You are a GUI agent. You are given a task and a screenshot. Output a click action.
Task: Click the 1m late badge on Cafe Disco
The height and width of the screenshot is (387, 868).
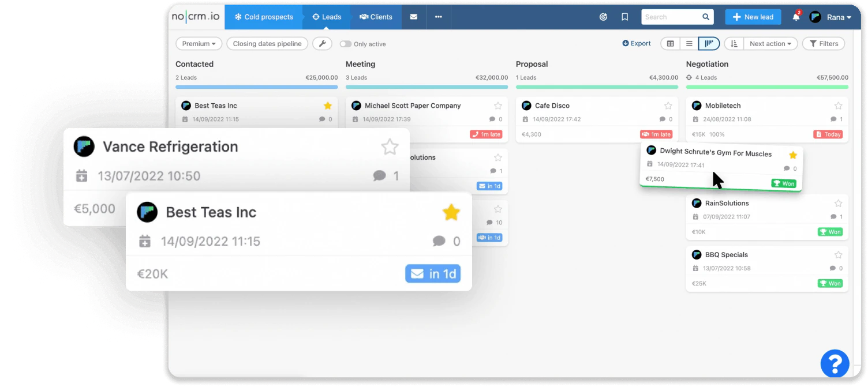coord(656,134)
